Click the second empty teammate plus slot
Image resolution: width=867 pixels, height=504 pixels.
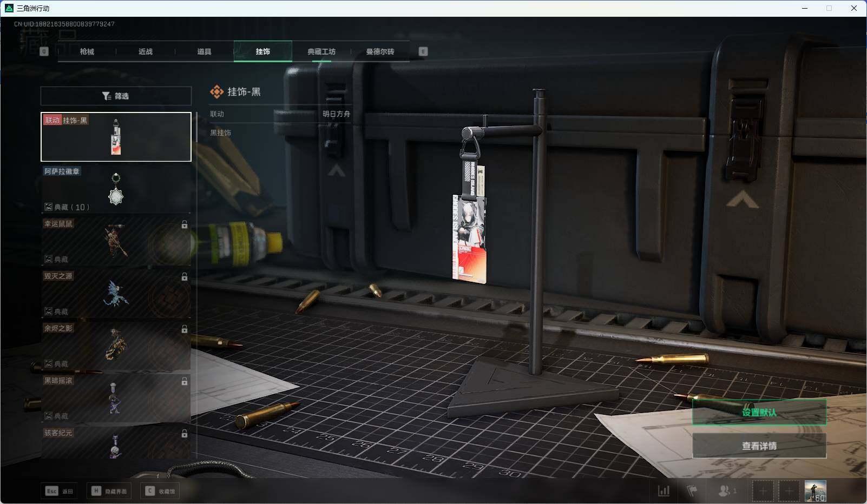tap(789, 491)
